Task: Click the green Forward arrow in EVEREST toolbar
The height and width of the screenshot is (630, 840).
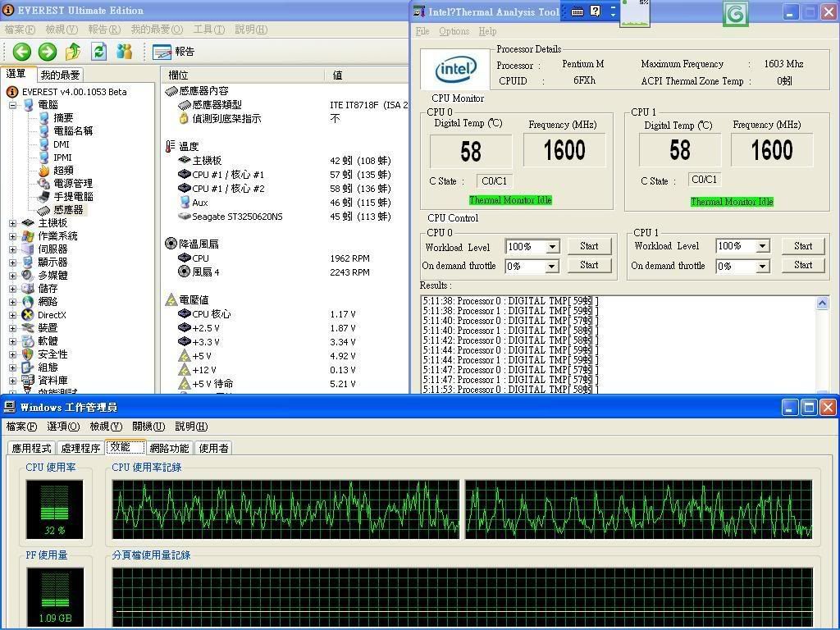Action: click(48, 52)
